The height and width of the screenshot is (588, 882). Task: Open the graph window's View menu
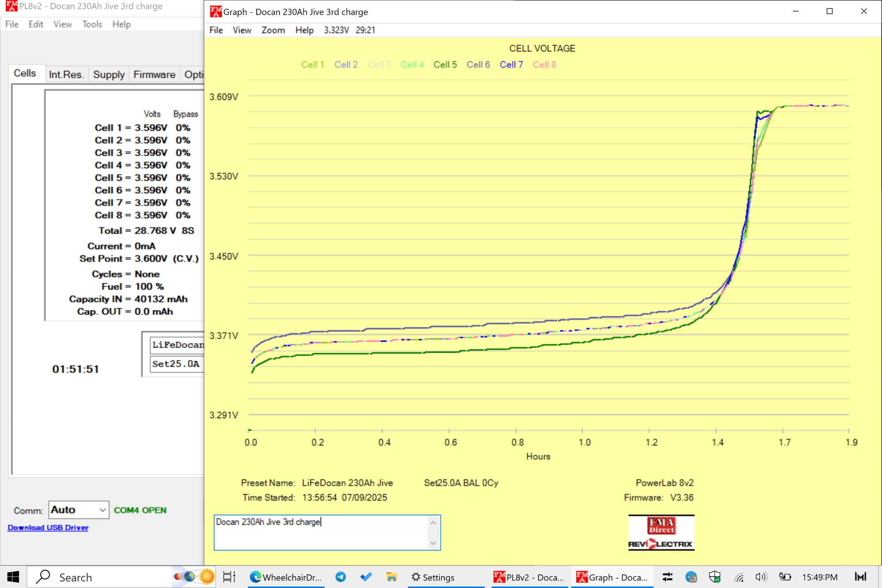pos(242,30)
